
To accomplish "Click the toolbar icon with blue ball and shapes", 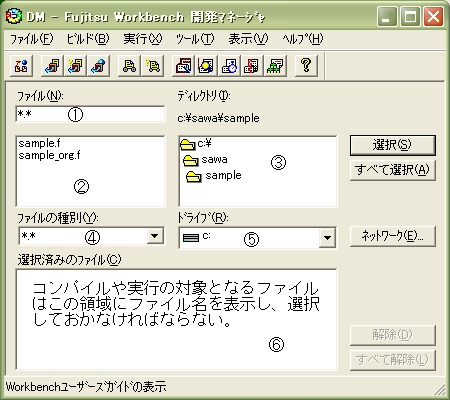I will (x=21, y=65).
